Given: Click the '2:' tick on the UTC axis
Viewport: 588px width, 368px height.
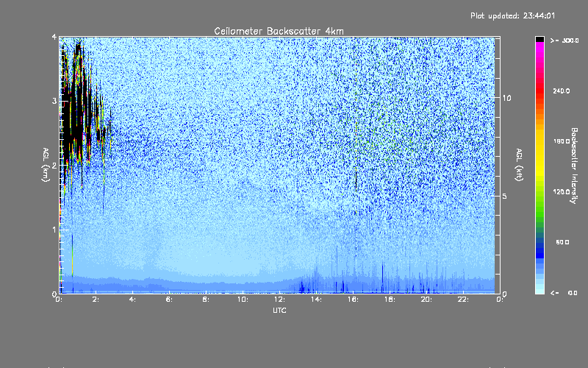Looking at the screenshot, I should coord(96,300).
